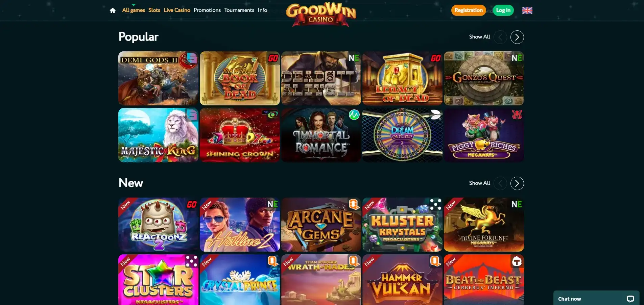This screenshot has width=644, height=305.
Task: Open the chat bubble icon in Chat now
Action: tap(630, 299)
